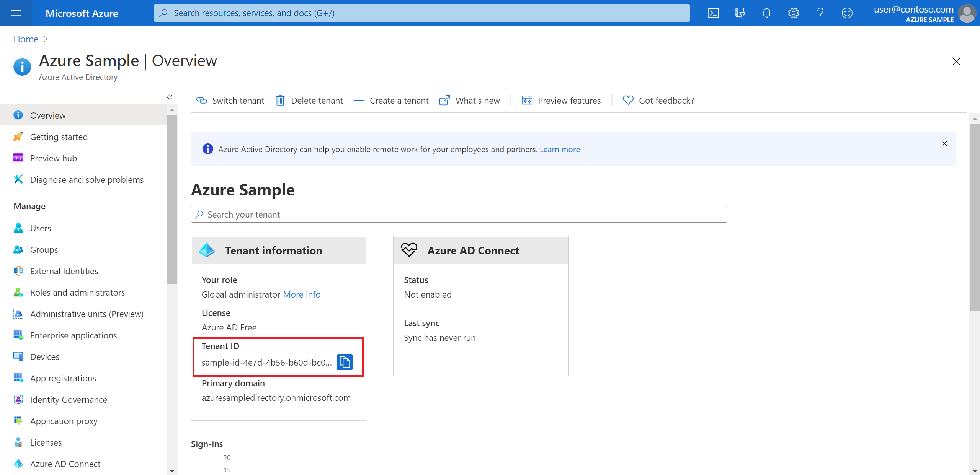
Task: Select Overview in the sidebar
Action: (83, 115)
